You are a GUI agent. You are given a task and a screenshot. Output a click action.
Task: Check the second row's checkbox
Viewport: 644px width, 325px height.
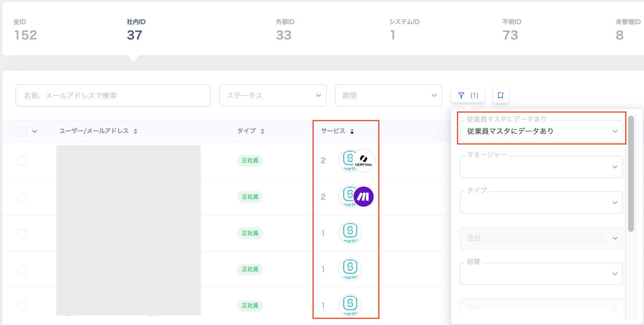tap(22, 197)
